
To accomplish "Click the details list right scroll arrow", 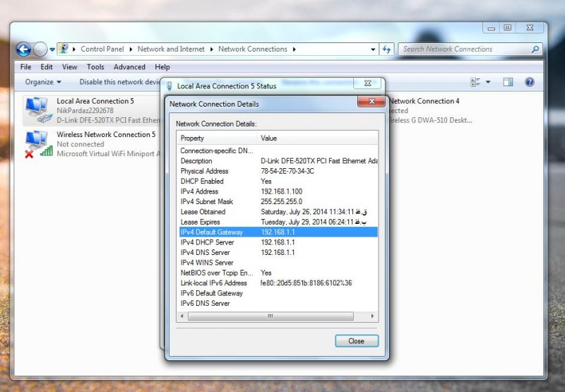I will [x=372, y=316].
